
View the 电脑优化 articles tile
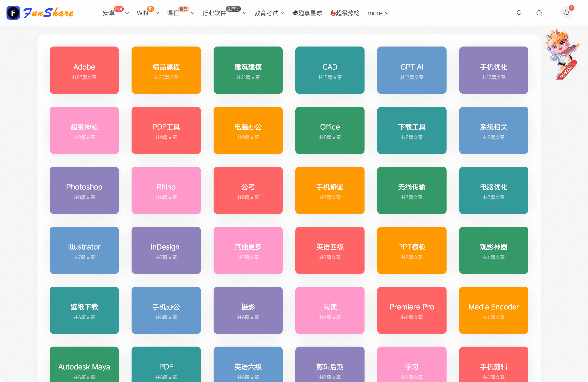(x=494, y=190)
